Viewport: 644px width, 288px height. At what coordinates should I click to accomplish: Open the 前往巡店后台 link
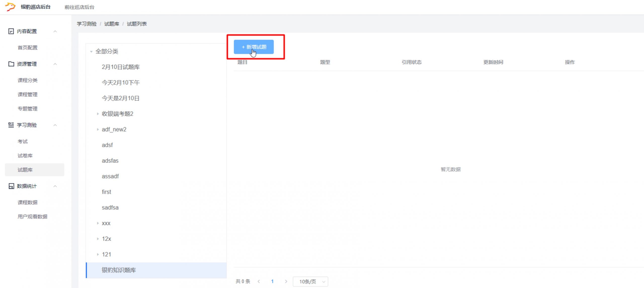(79, 7)
